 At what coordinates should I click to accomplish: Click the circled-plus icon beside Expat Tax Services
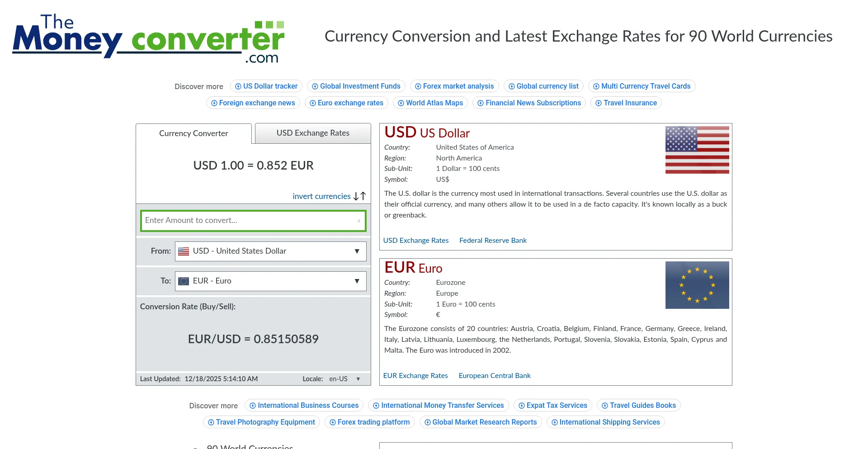coord(521,405)
